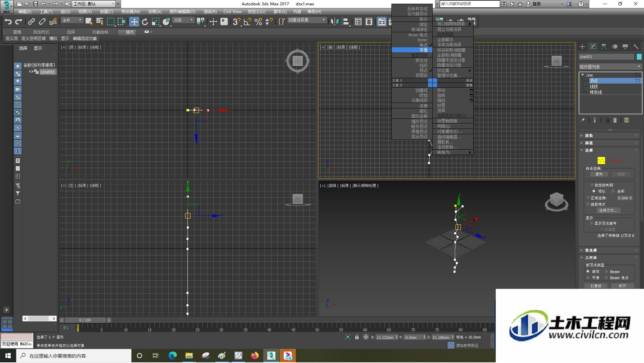Click the 创建线 button in geometry
Viewport: 644px width, 363px height.
(x=596, y=286)
